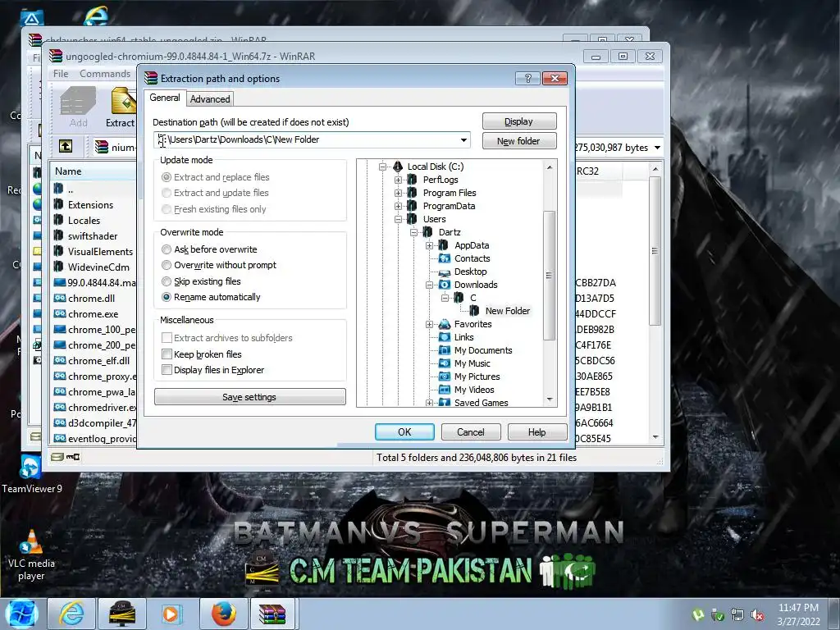Select Extract and replace files option
840x630 pixels.
(167, 177)
